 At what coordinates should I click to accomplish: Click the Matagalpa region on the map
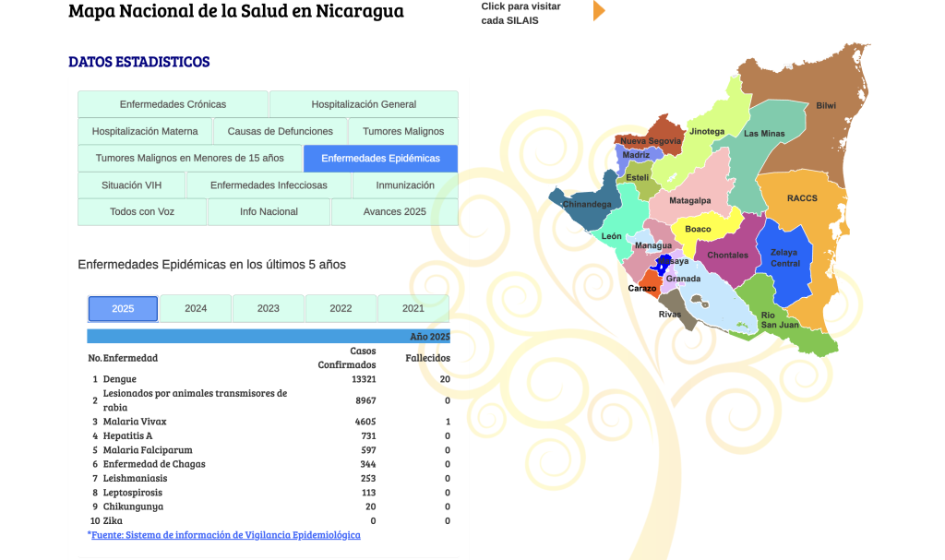[689, 201]
